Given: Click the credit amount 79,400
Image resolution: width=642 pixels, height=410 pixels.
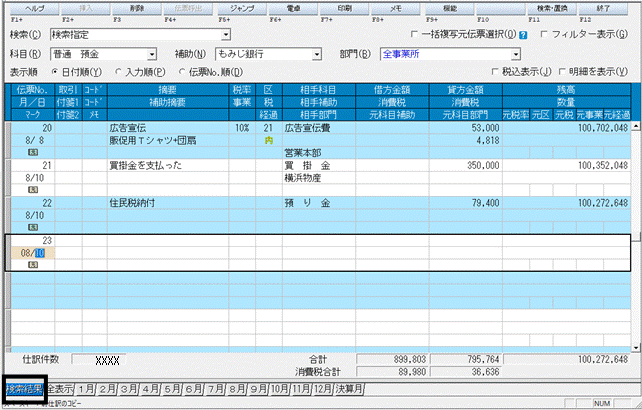Looking at the screenshot, I should [x=466, y=203].
